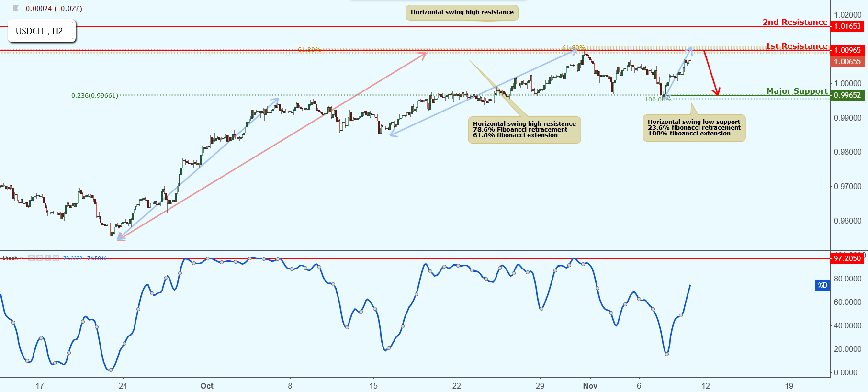Click the blue %D indicator label
The image size is (868, 392).
(822, 285)
